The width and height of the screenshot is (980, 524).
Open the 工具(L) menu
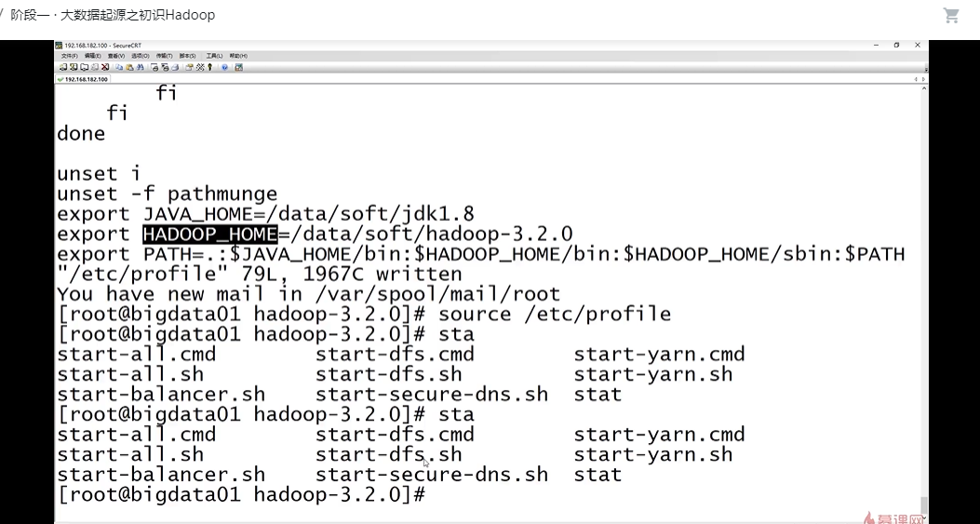[214, 56]
